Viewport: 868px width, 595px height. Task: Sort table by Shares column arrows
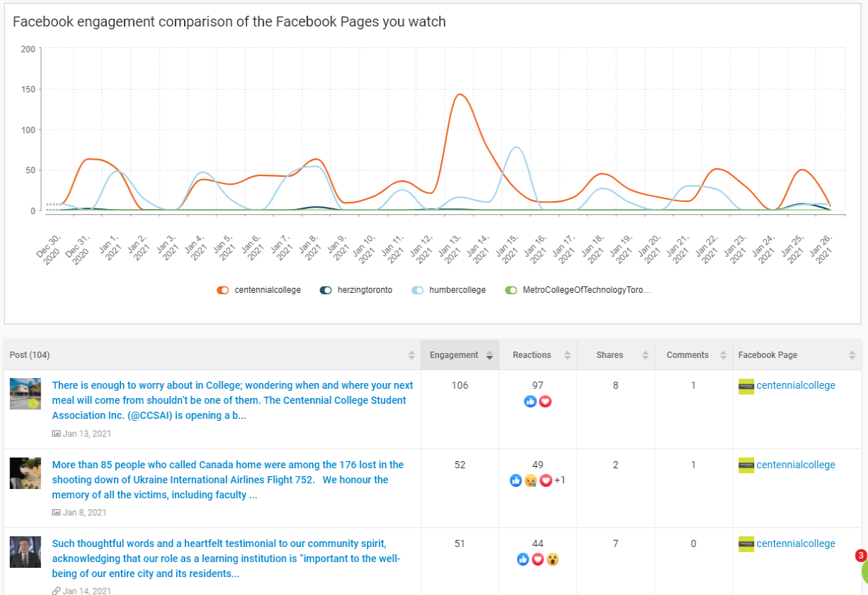pyautogui.click(x=645, y=355)
